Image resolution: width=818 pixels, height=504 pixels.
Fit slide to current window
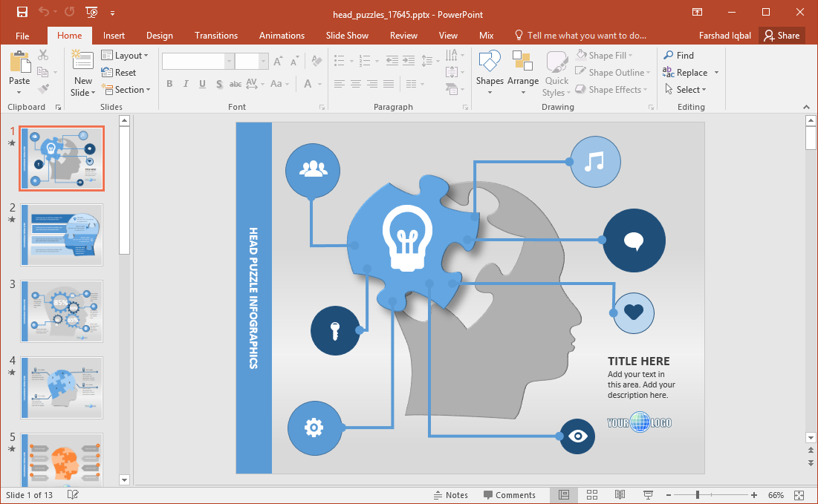799,495
